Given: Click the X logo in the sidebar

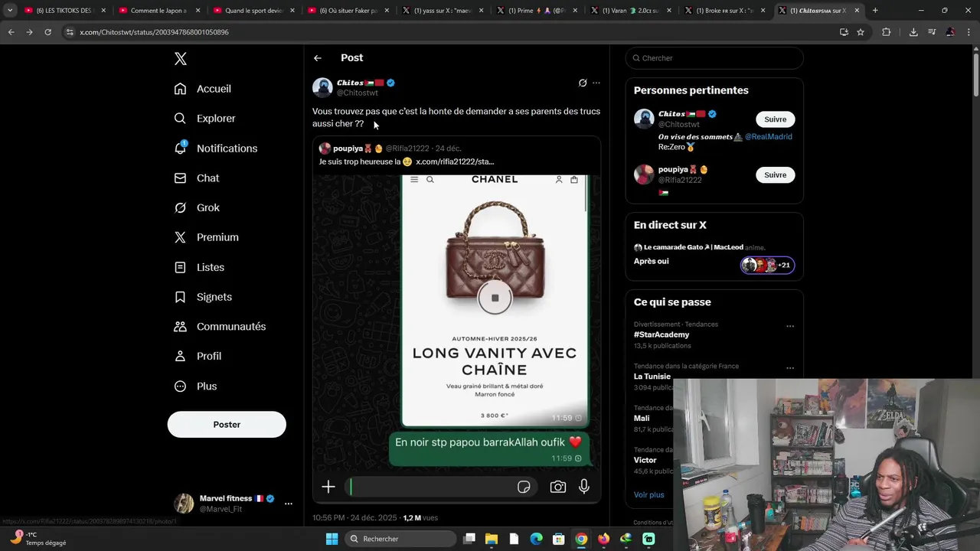Looking at the screenshot, I should click(x=180, y=59).
